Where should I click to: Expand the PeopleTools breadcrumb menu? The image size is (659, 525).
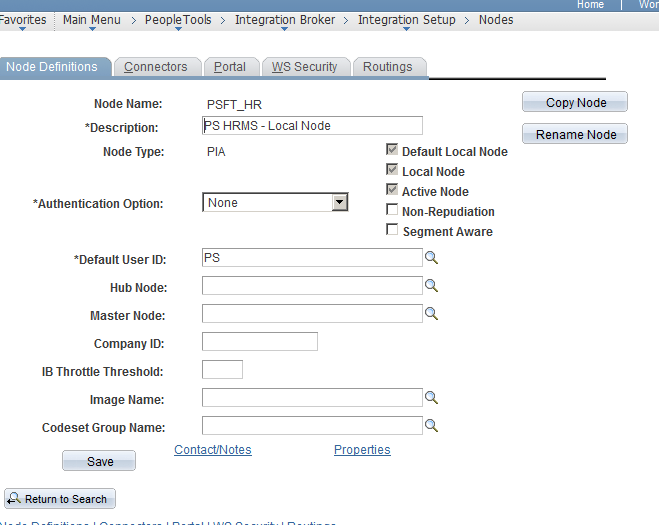[x=178, y=21]
